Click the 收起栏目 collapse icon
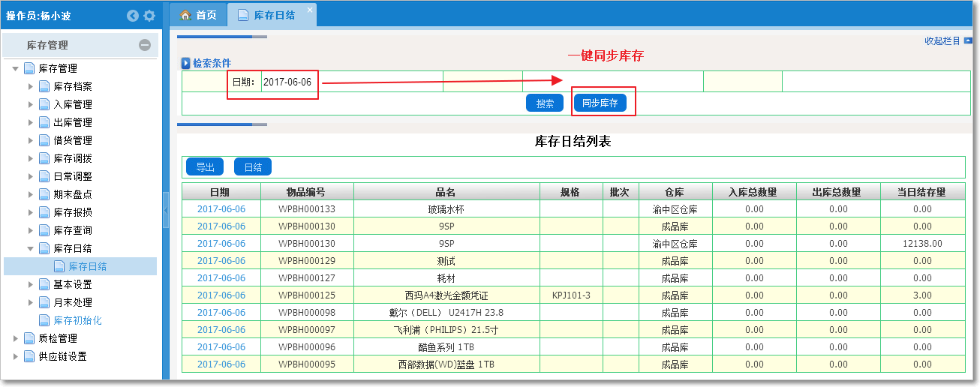The image size is (980, 387). point(968,41)
